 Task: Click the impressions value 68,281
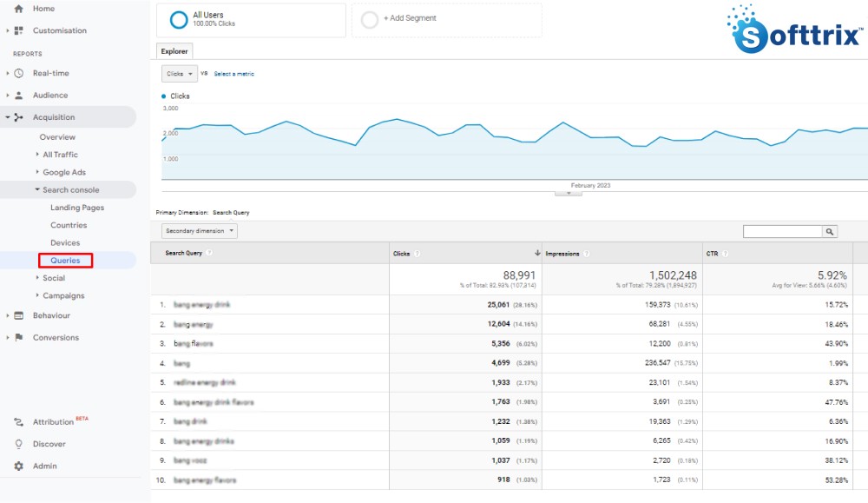[x=660, y=324]
